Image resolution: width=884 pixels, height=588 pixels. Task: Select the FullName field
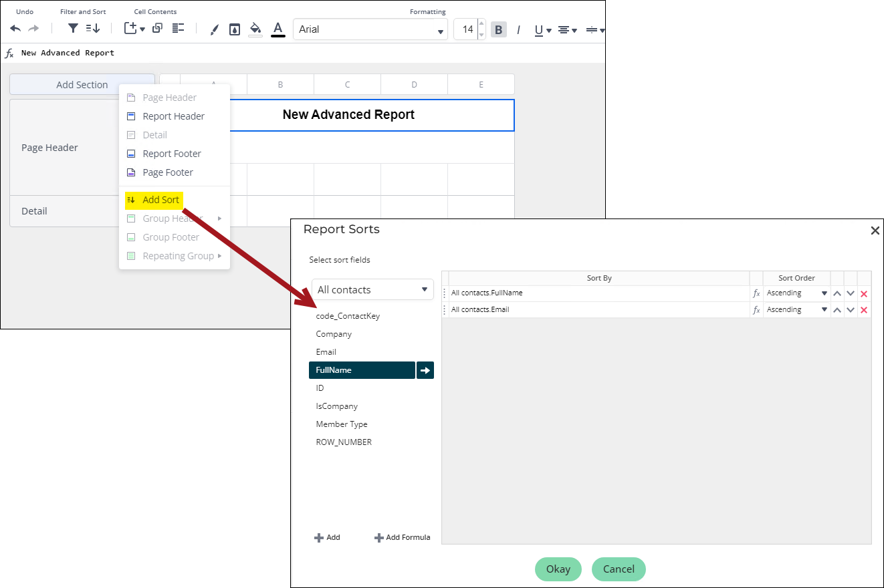click(x=362, y=370)
